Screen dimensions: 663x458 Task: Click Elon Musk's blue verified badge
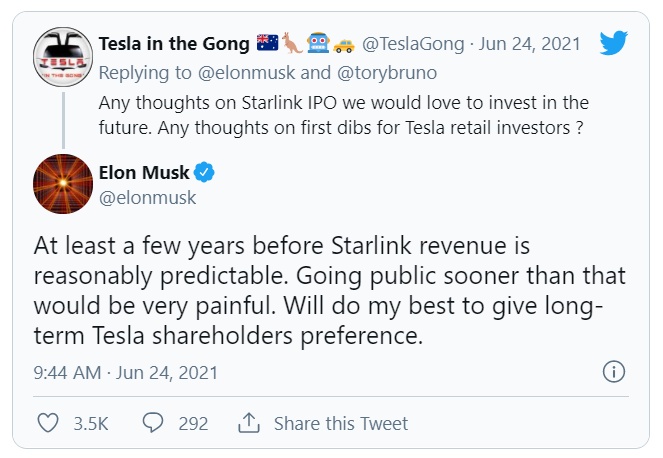[204, 173]
